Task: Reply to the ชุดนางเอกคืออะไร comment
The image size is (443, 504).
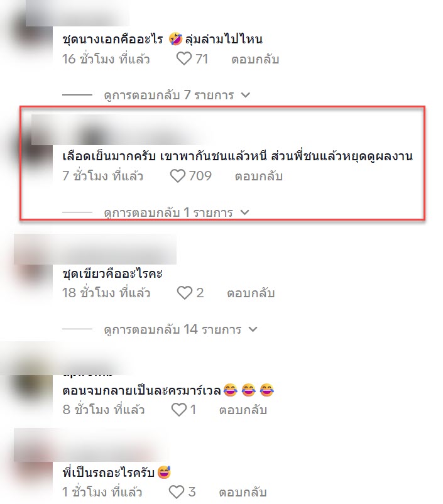Action: coord(255,60)
